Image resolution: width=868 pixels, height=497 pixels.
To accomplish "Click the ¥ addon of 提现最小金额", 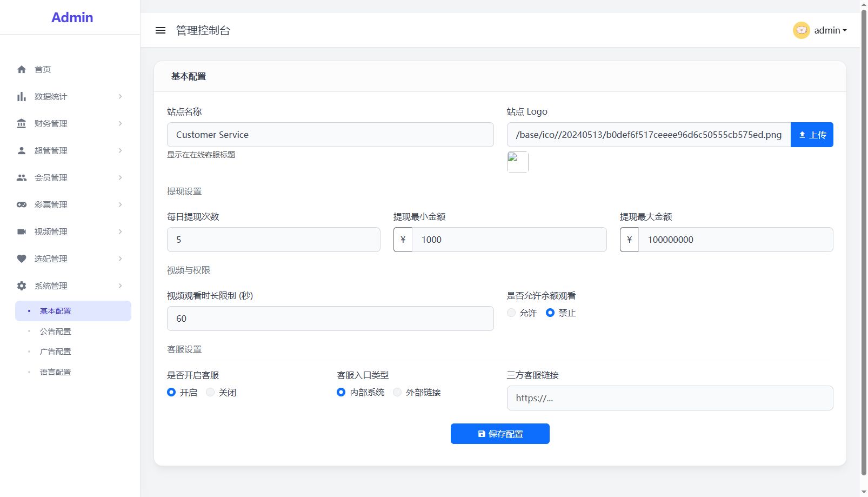I will pos(403,240).
